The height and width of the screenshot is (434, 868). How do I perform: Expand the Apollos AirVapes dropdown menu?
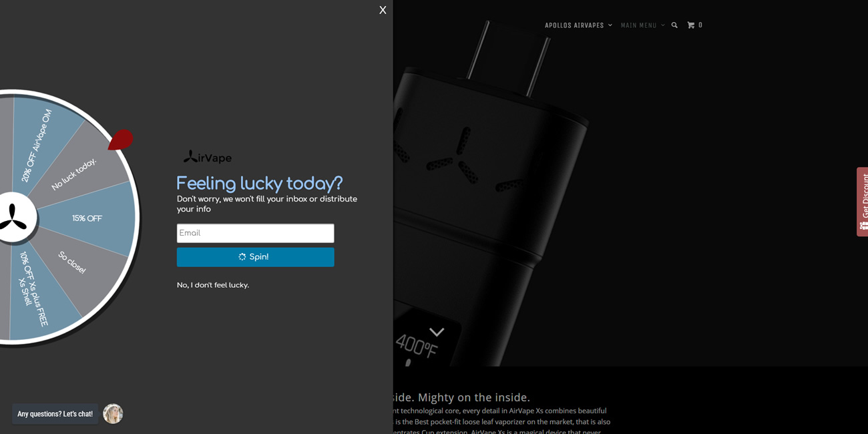[578, 25]
